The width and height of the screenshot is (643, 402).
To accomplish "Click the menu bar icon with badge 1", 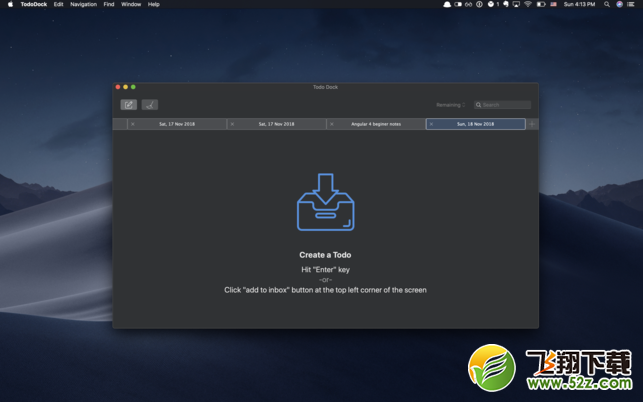I will (493, 4).
